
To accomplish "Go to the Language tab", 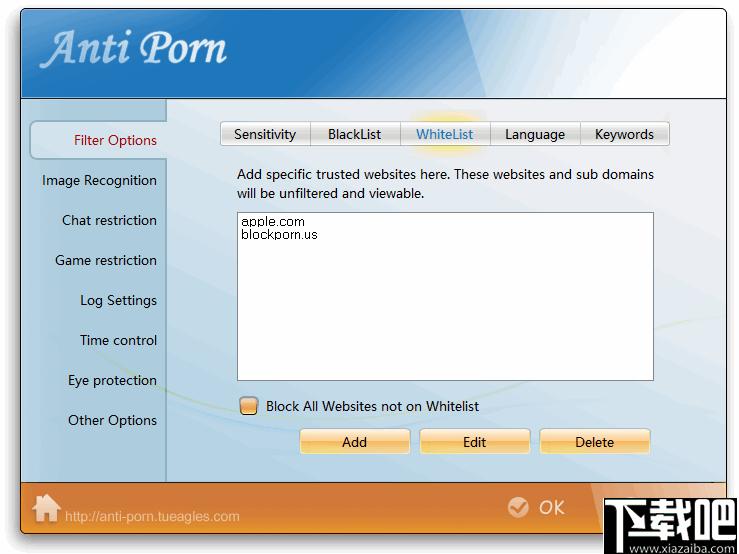I will (x=535, y=134).
